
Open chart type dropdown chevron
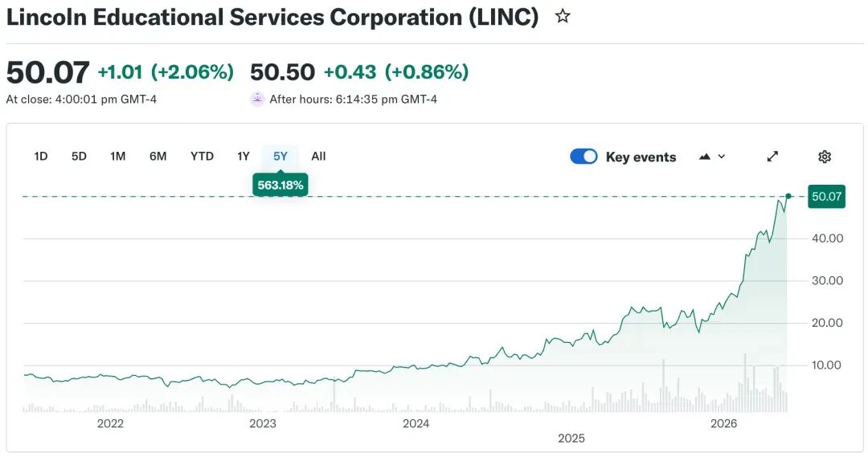721,157
